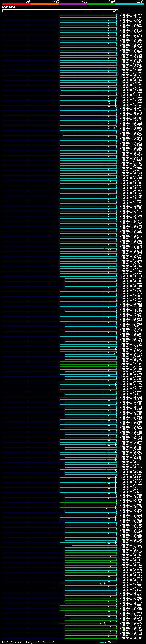Open hit UniRef100_A9QED9
The width and height of the screenshot is (146, 644).
[131, 22]
